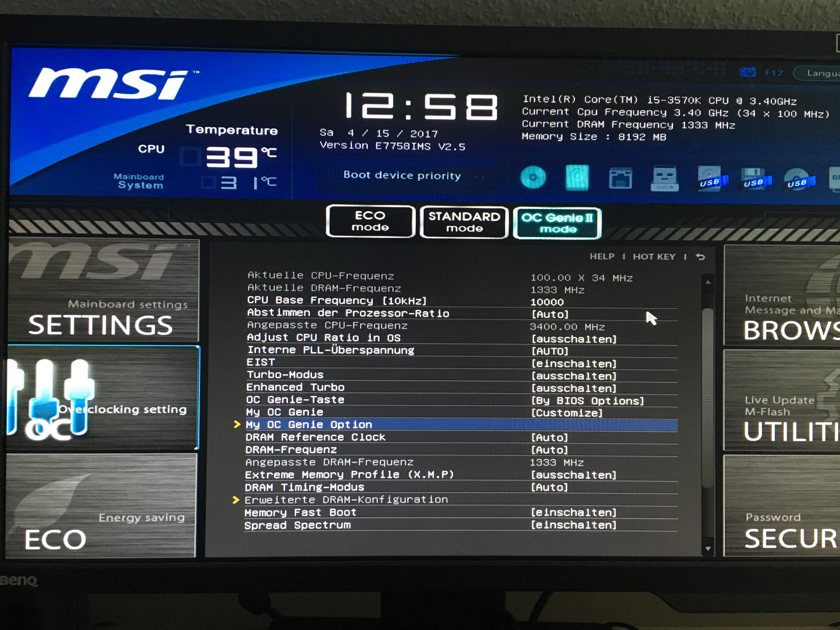Open DRAM-Frequenz [Auto] options

click(x=550, y=450)
